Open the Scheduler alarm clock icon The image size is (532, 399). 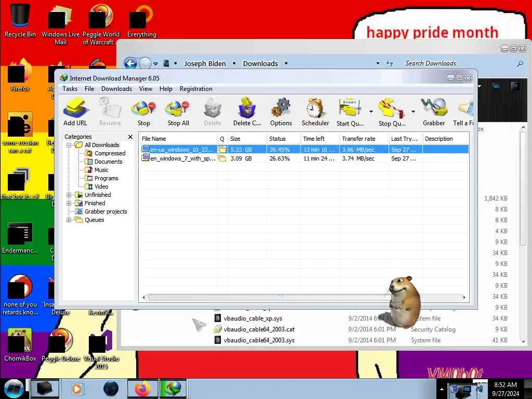coord(315,112)
